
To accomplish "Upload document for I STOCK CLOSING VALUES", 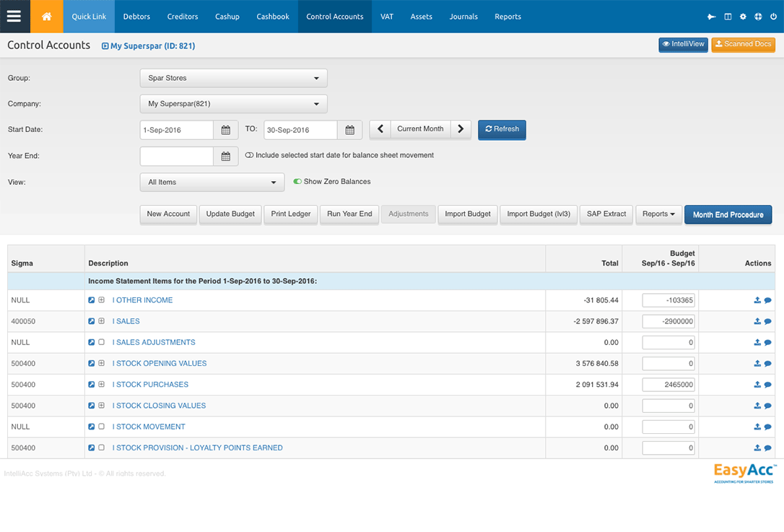I will (x=757, y=406).
